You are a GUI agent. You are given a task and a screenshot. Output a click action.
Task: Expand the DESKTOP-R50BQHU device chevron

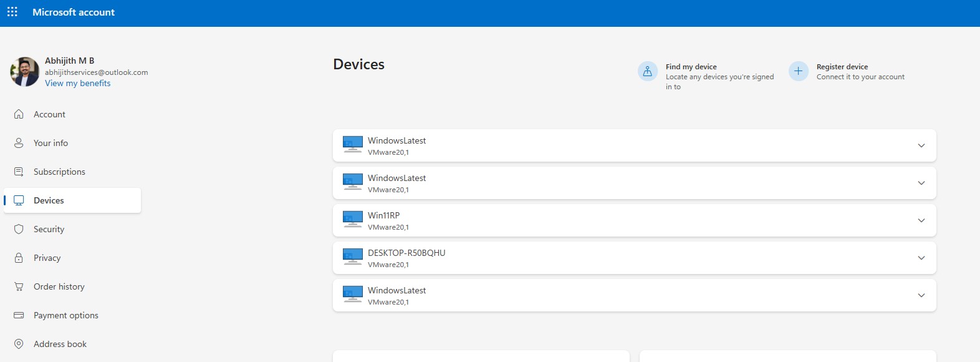pyautogui.click(x=921, y=258)
